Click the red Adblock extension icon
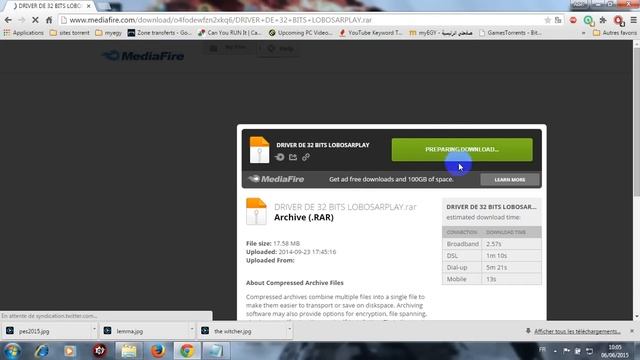 573,20
